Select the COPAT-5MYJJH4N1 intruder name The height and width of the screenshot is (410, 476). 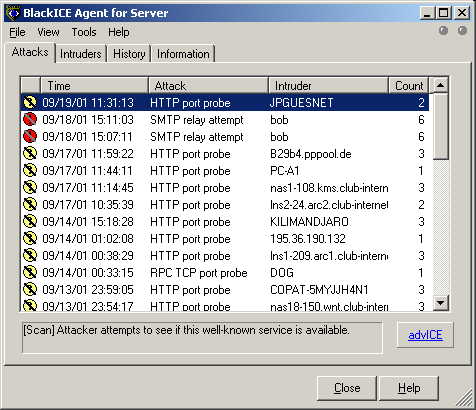pyautogui.click(x=319, y=290)
